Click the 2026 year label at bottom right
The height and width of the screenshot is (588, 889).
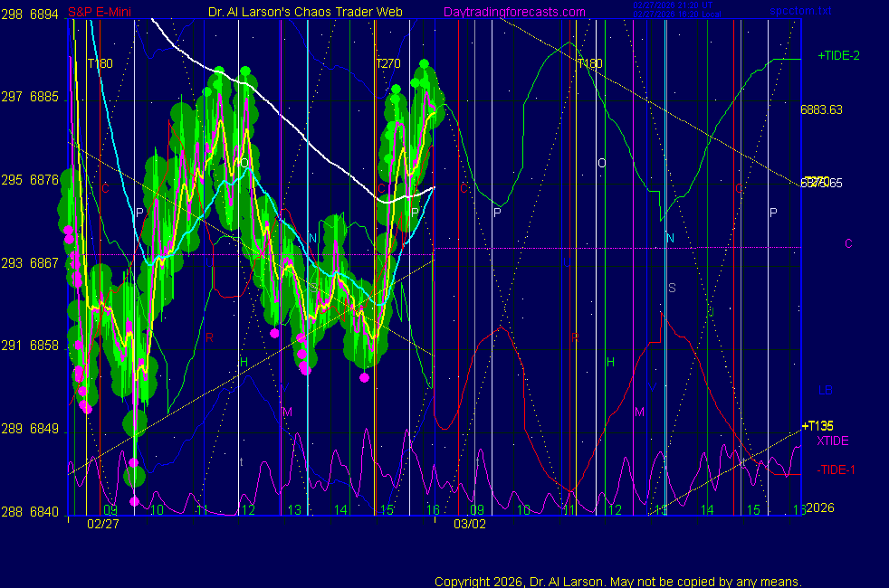point(820,508)
